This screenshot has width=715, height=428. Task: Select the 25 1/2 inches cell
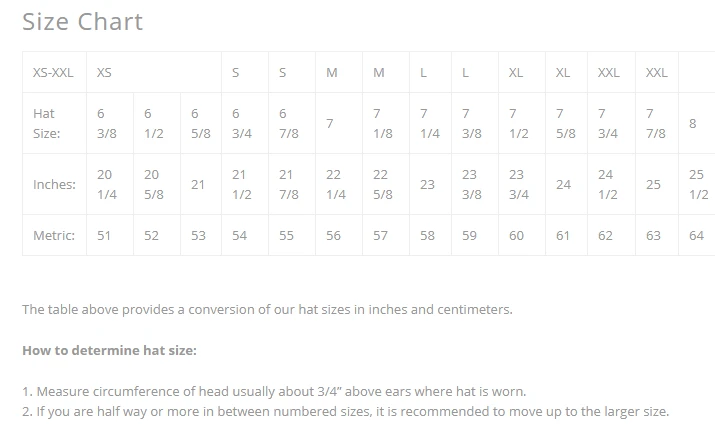(x=698, y=184)
